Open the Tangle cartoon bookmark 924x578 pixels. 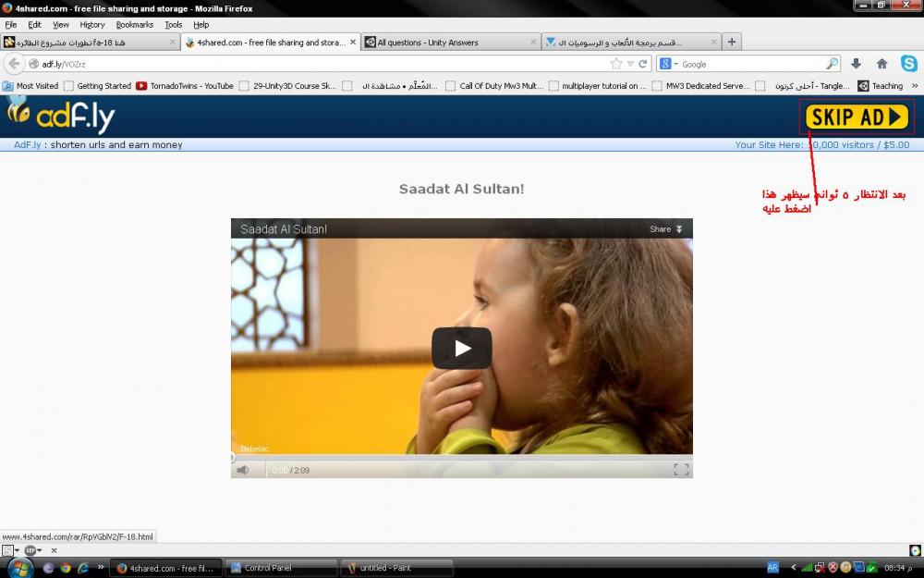(x=803, y=86)
